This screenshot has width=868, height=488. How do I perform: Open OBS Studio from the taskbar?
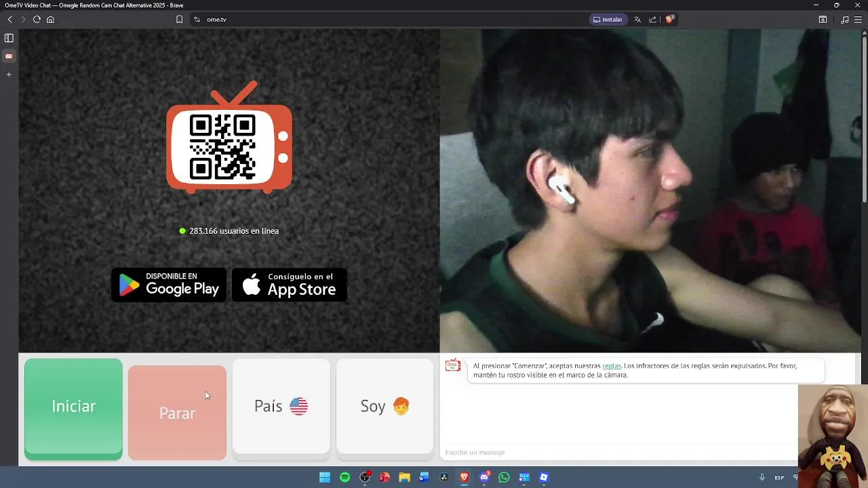(365, 477)
